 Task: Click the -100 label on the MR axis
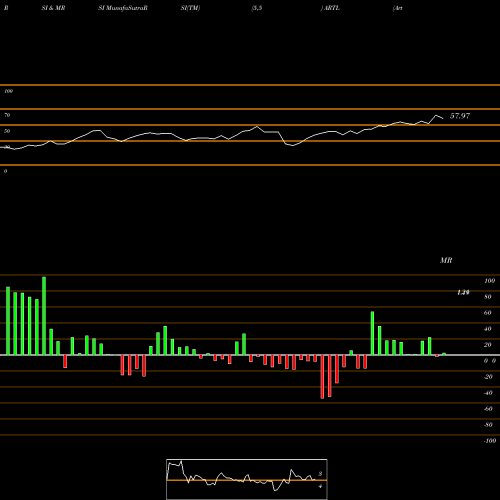coord(490,441)
